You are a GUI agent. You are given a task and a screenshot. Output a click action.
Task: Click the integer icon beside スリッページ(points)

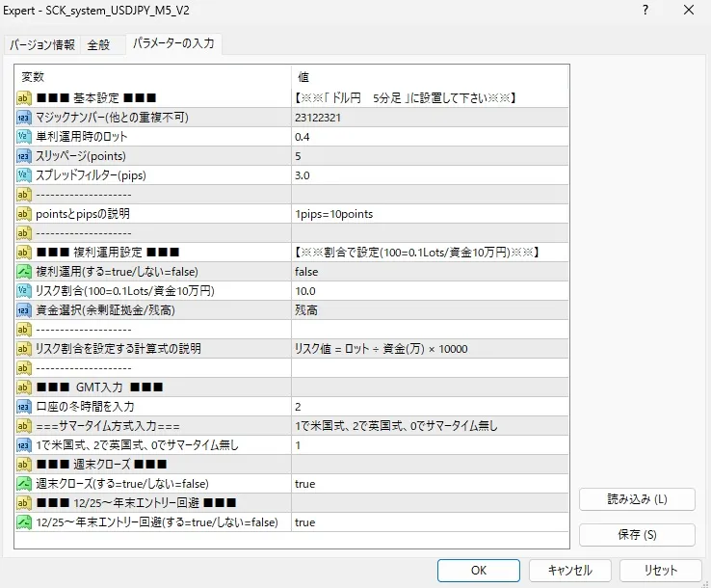coord(25,156)
